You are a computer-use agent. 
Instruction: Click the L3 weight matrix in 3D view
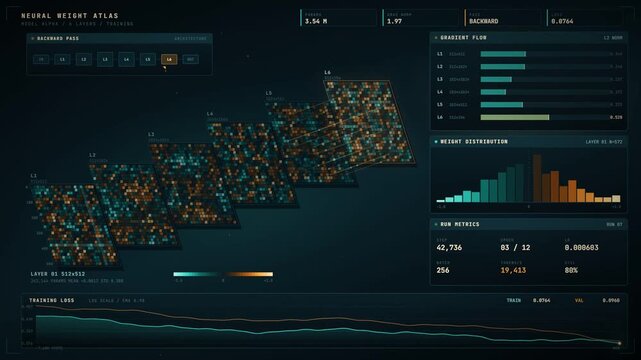pyautogui.click(x=193, y=184)
